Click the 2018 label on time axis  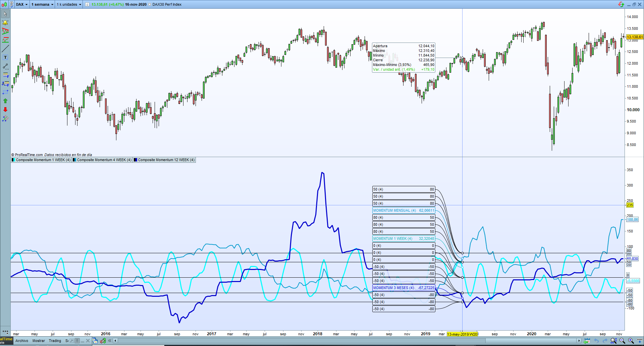pos(317,334)
